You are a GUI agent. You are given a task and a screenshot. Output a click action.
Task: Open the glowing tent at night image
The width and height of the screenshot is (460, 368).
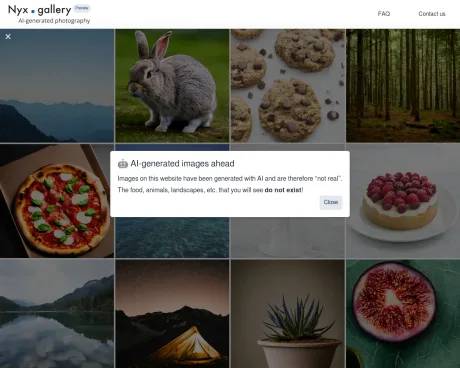[x=172, y=314]
